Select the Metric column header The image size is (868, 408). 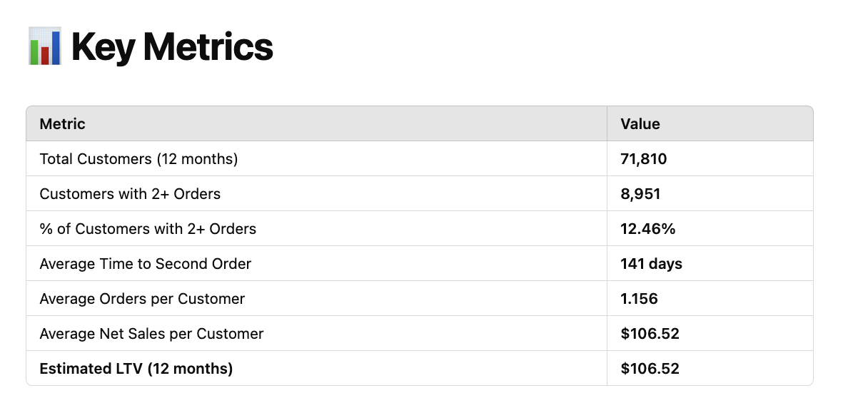[63, 124]
